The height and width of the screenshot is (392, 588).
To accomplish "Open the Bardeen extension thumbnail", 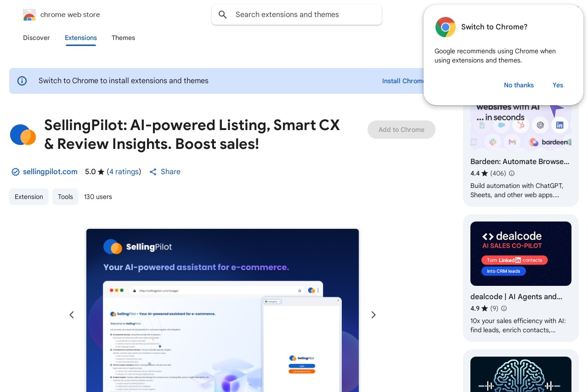I will click(x=521, y=127).
